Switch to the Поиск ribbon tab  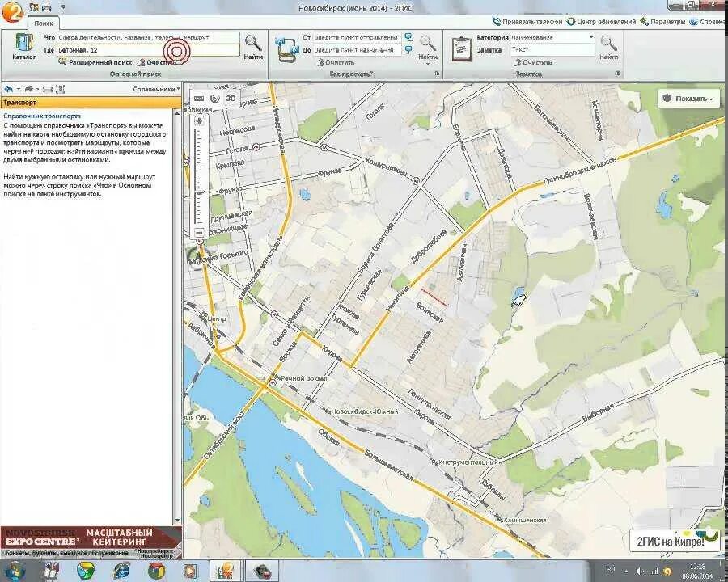coord(43,23)
